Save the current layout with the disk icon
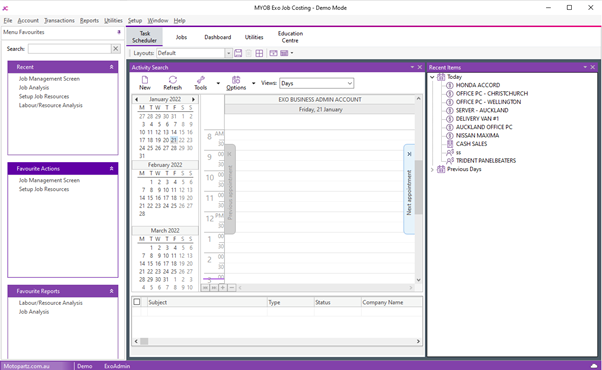Viewport: 602px width, 370px height. pyautogui.click(x=238, y=53)
